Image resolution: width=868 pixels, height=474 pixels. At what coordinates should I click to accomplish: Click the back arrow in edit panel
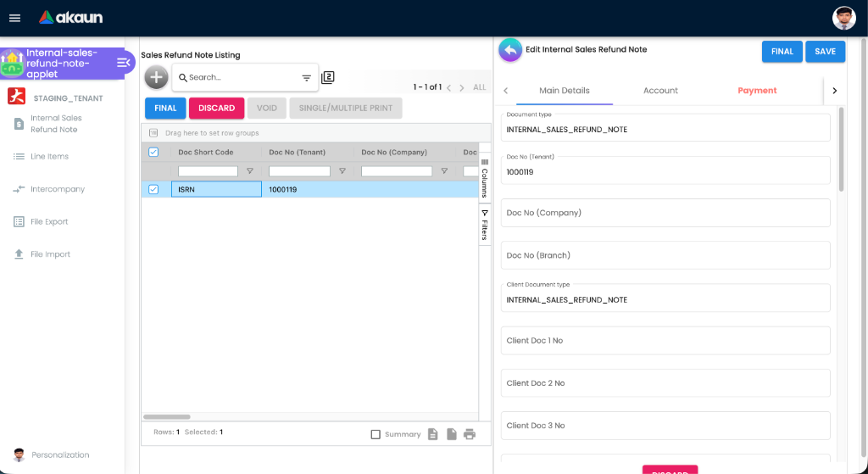509,50
